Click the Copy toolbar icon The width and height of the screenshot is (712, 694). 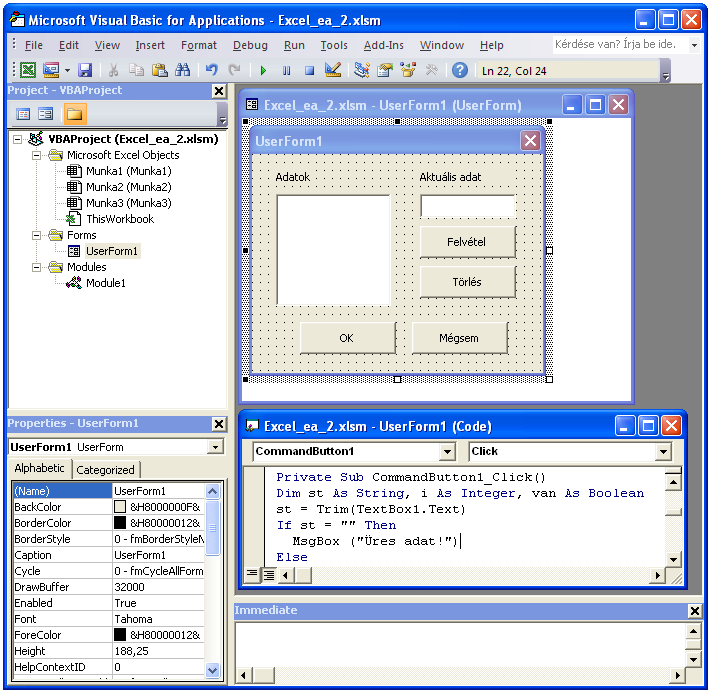[x=136, y=70]
